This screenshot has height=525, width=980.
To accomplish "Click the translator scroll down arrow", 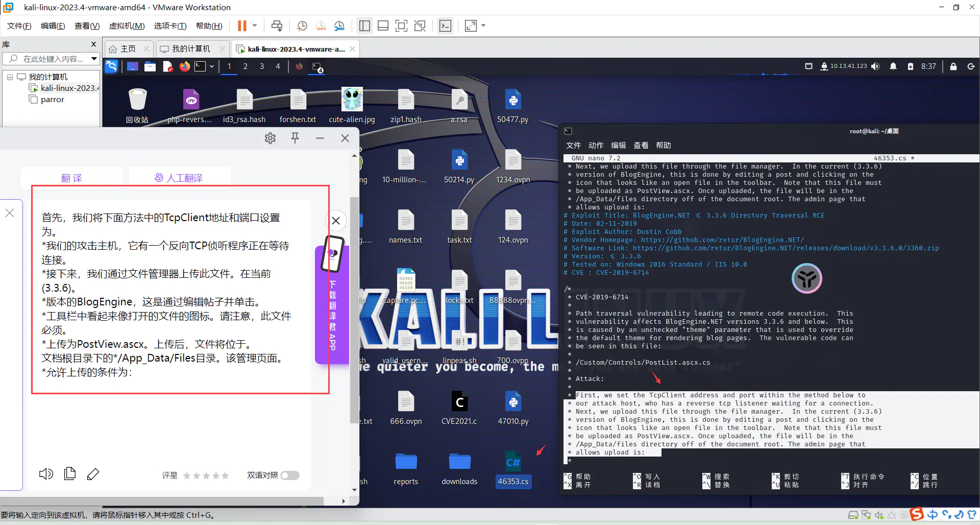I will [354, 490].
